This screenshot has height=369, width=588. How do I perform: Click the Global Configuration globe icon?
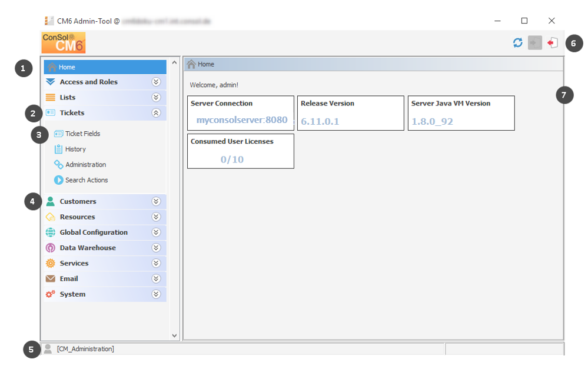(51, 232)
